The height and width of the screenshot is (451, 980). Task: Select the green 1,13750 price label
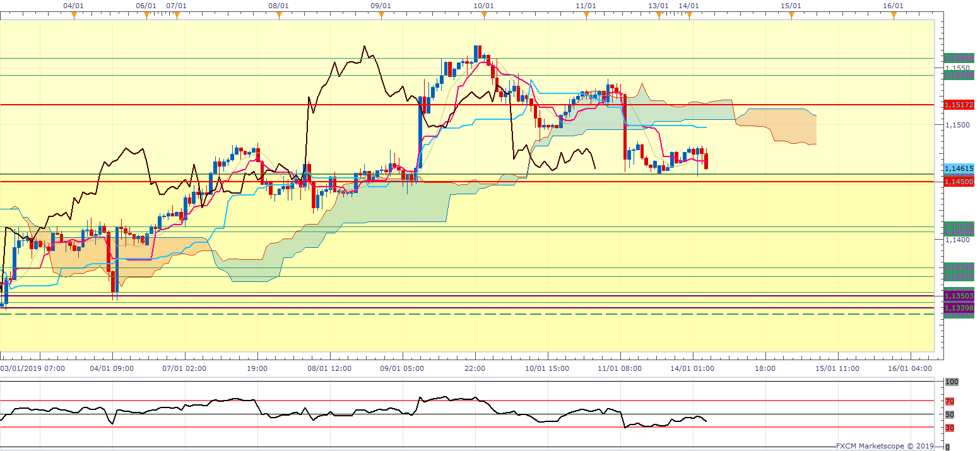(959, 268)
